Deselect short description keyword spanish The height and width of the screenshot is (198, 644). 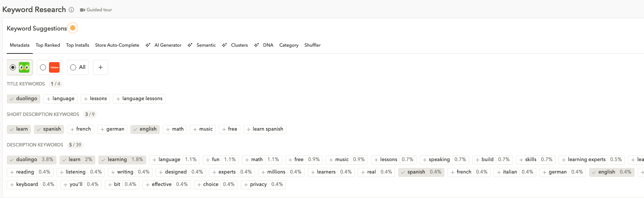point(49,129)
